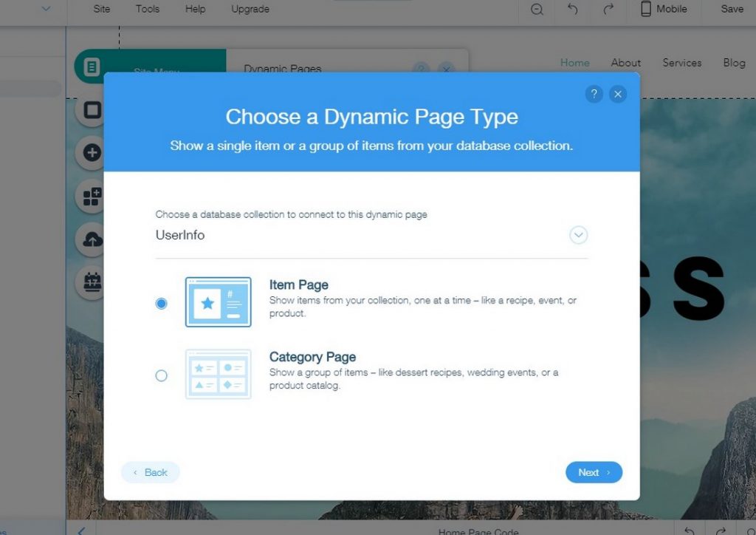The width and height of the screenshot is (756, 535).
Task: Open the Tools menu
Action: 148,10
